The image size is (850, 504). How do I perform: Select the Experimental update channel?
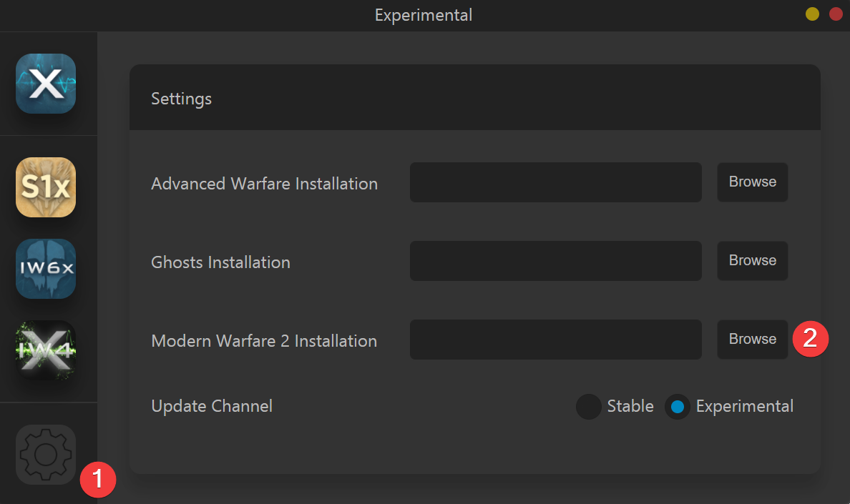click(678, 407)
